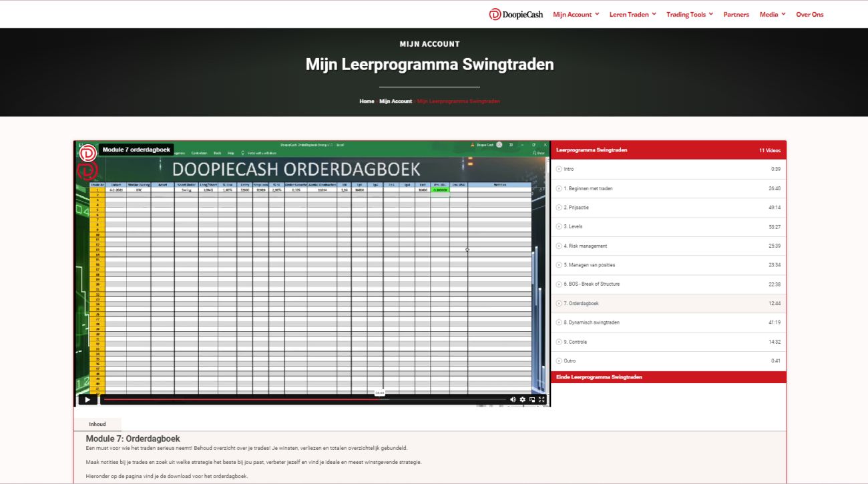The height and width of the screenshot is (484, 868).
Task: Click the DoopieCash avatar in video corner
Action: (87, 153)
